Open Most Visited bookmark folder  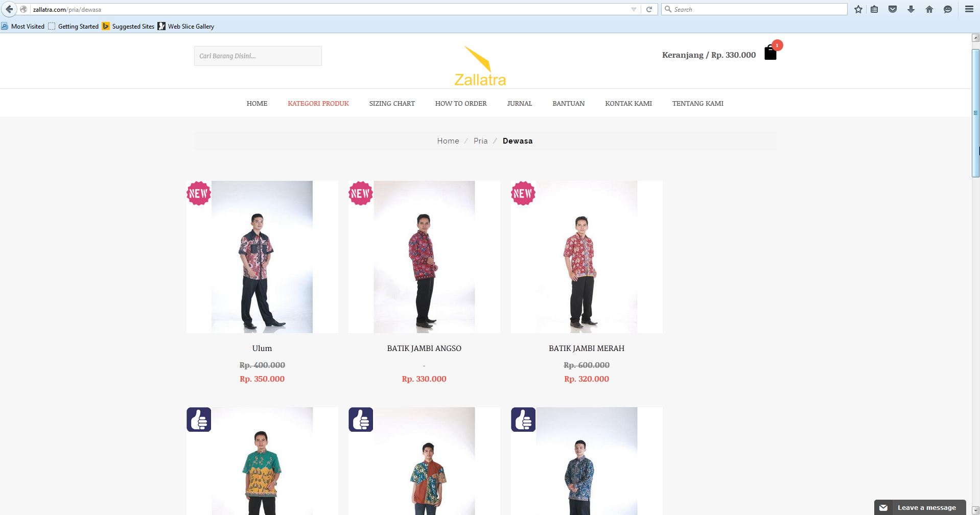(x=23, y=26)
